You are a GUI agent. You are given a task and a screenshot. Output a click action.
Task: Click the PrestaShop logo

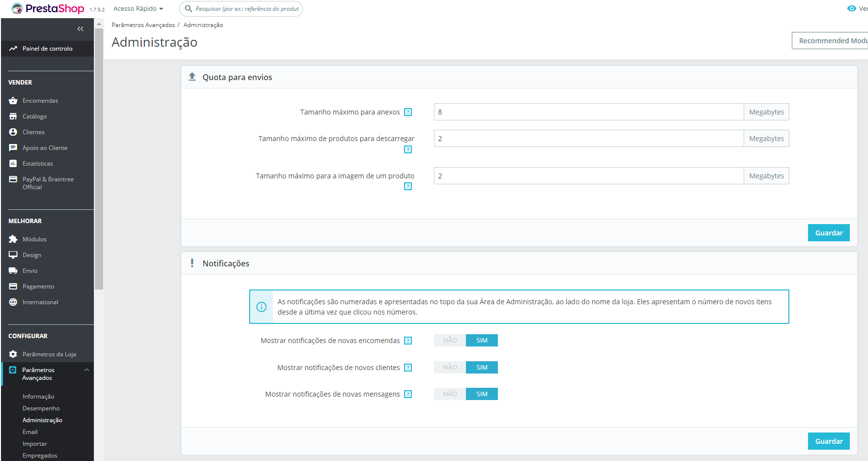pos(48,8)
